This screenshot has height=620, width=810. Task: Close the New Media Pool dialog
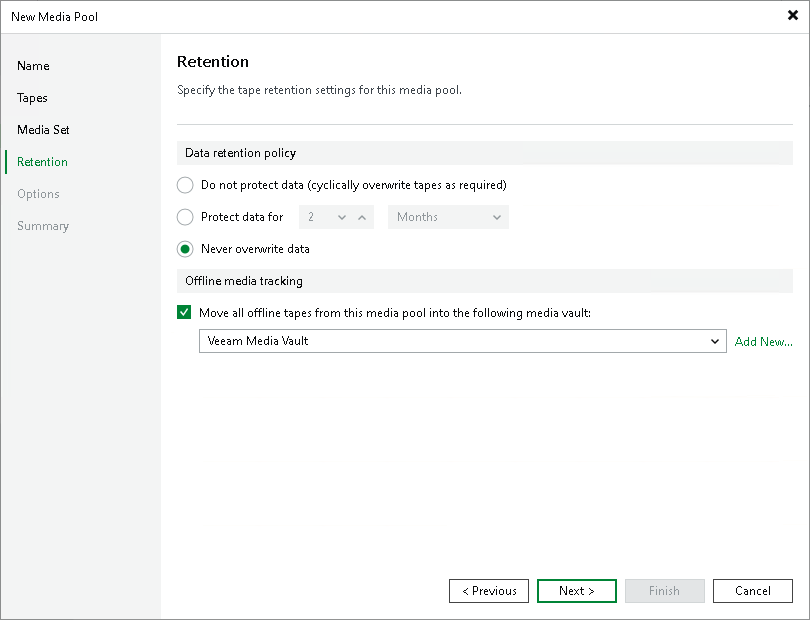792,16
